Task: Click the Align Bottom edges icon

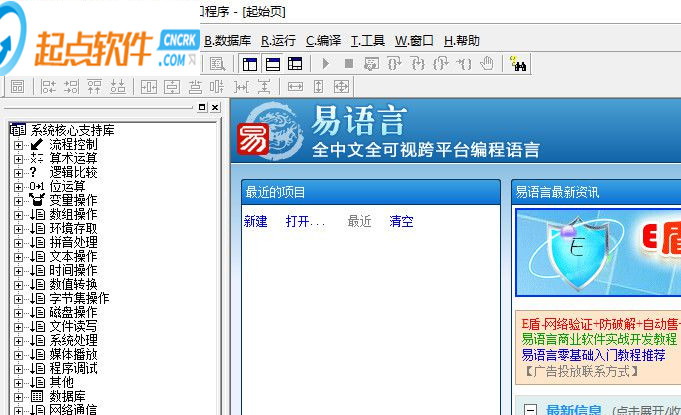Action: click(x=118, y=87)
